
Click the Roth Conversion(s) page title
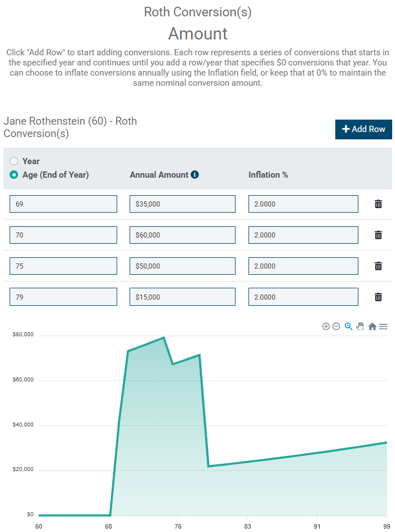[198, 12]
